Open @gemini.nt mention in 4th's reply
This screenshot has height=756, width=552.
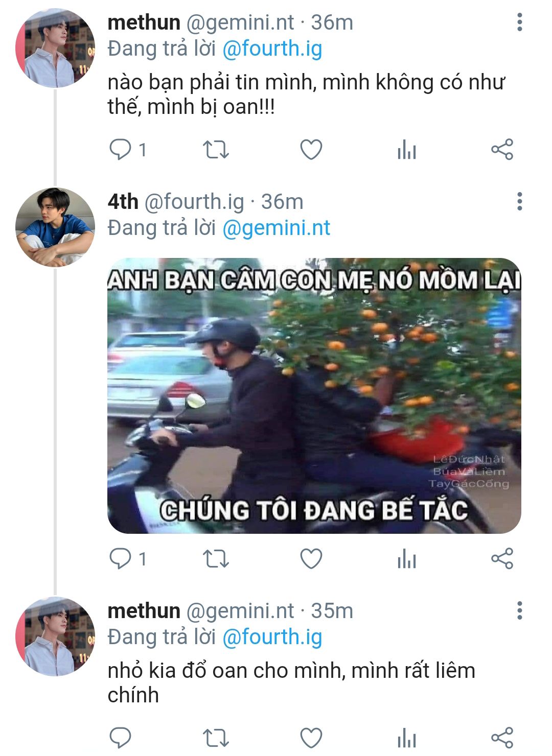tap(277, 228)
